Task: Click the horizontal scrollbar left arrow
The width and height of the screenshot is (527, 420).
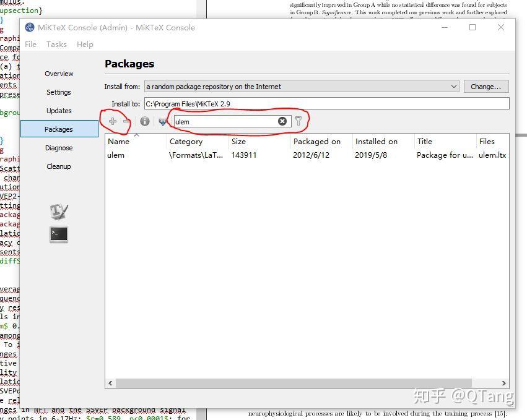Action: point(111,383)
